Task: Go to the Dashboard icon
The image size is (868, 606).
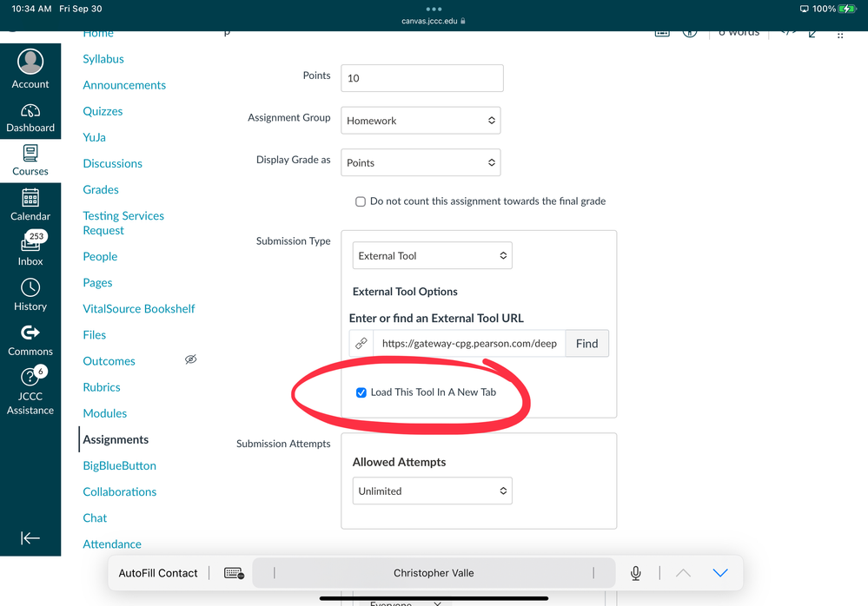Action: point(30,111)
